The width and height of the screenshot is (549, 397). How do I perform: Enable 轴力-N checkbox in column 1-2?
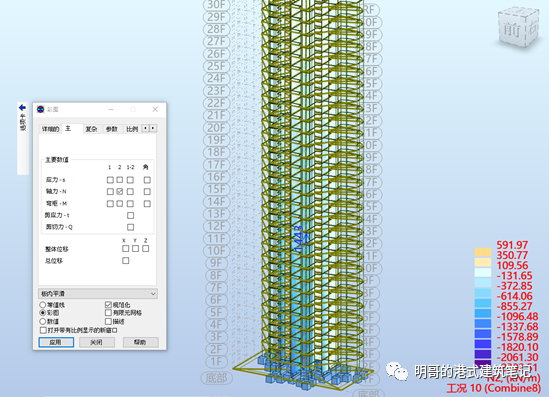130,191
